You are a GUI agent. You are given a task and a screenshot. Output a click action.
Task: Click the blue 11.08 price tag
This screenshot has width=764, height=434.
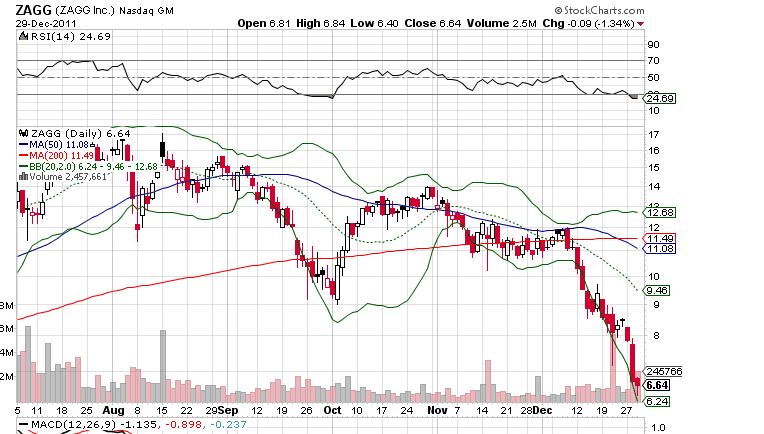tap(660, 248)
